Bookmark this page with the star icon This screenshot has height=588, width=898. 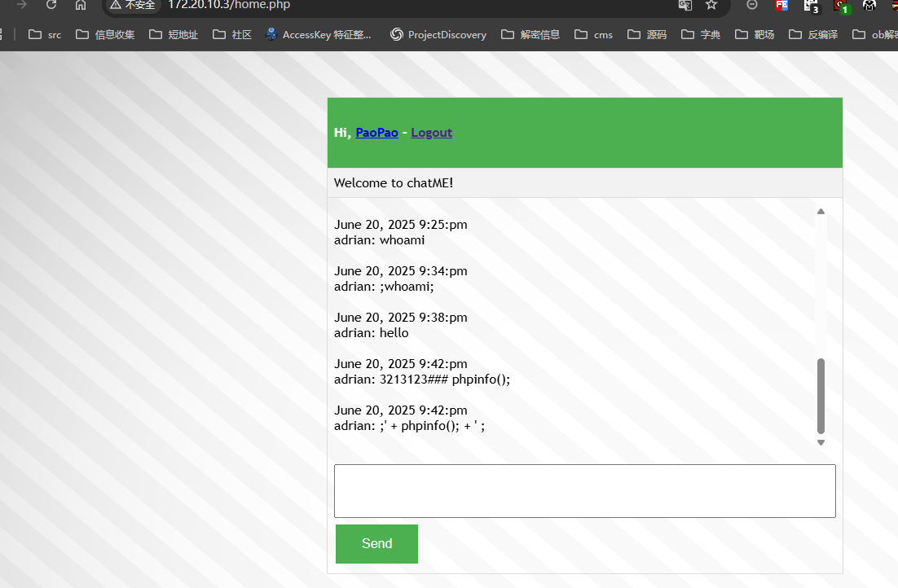coord(711,5)
